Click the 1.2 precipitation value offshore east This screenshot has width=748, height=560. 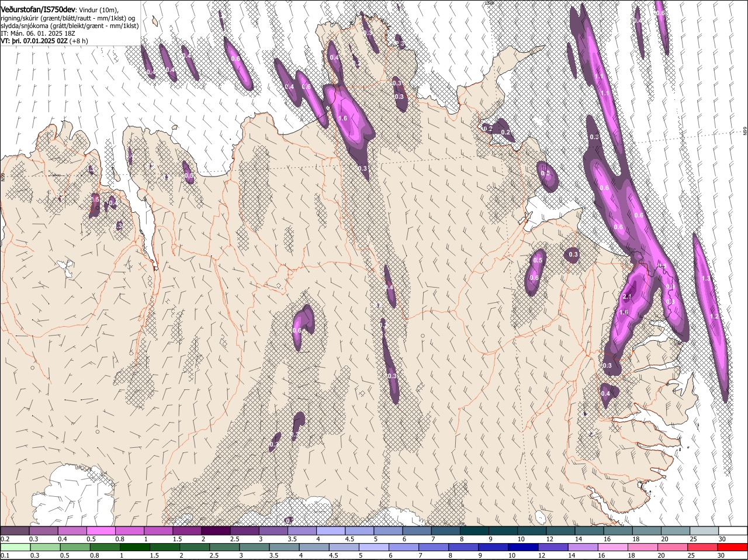pos(713,316)
